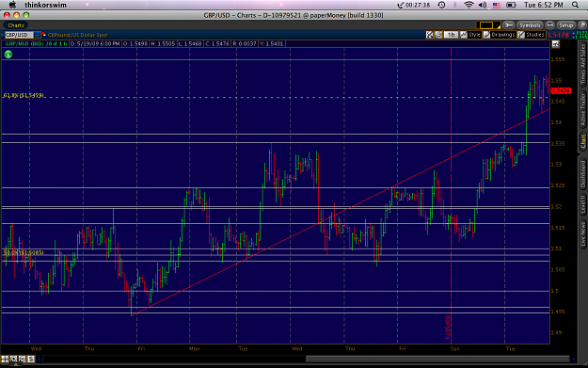Click the GBP/USD (BID) 20 d 1 h label
Screen dimensions: 588x368
(37, 44)
